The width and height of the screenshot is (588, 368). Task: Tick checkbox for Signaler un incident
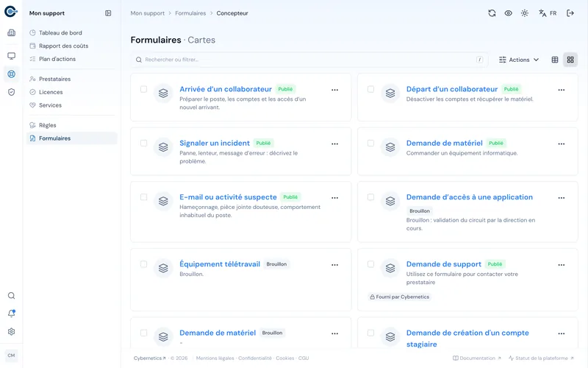(143, 143)
